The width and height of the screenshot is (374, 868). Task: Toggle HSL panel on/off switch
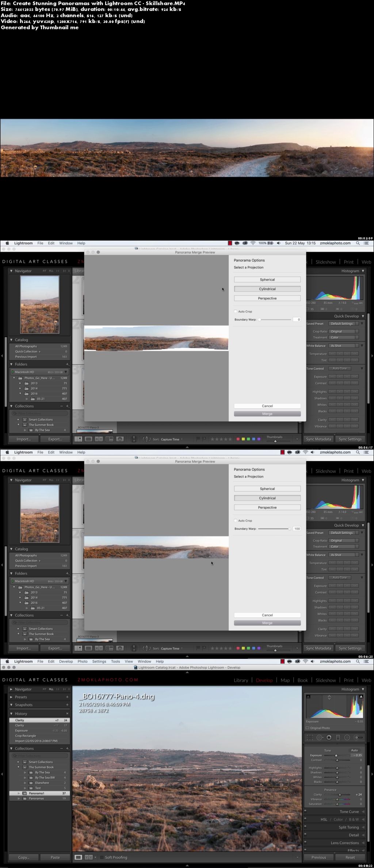pos(305,819)
